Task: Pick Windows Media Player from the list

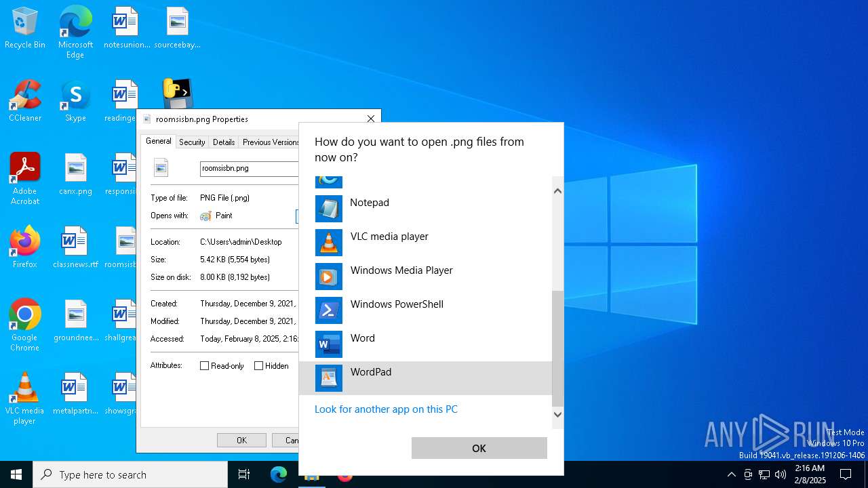Action: click(426, 277)
